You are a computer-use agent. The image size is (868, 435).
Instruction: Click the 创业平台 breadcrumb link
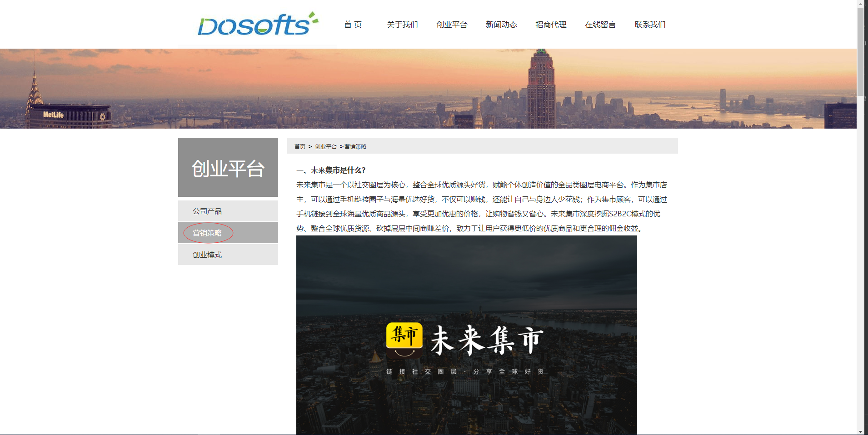(326, 146)
